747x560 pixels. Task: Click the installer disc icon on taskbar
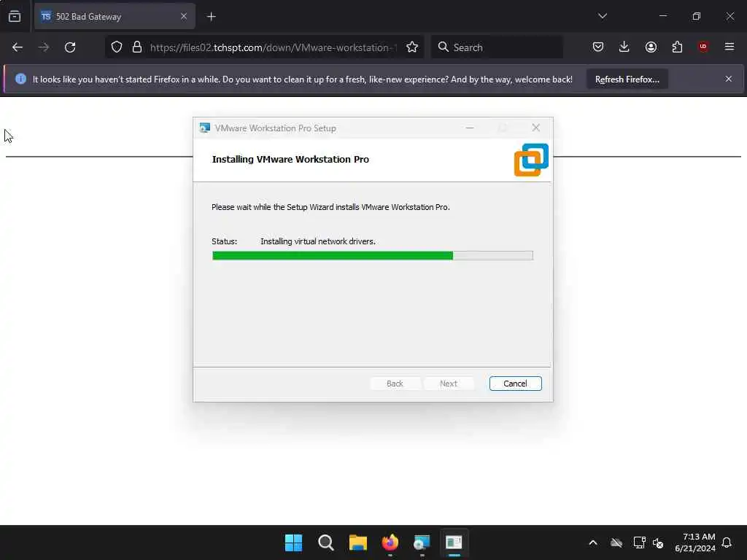[422, 542]
